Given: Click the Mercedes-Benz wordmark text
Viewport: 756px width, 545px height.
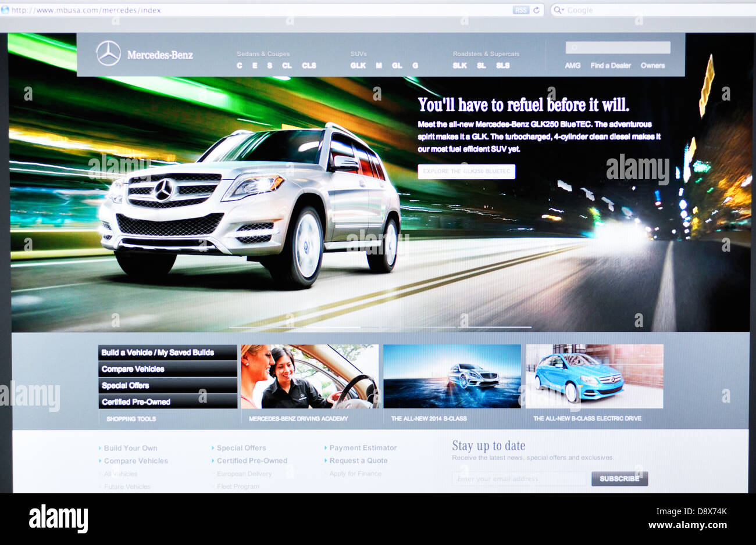Looking at the screenshot, I should pyautogui.click(x=160, y=55).
